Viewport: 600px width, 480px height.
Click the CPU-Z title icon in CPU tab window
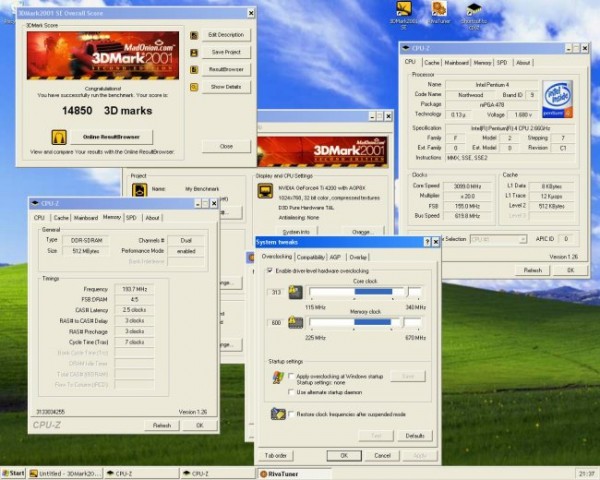coord(406,48)
